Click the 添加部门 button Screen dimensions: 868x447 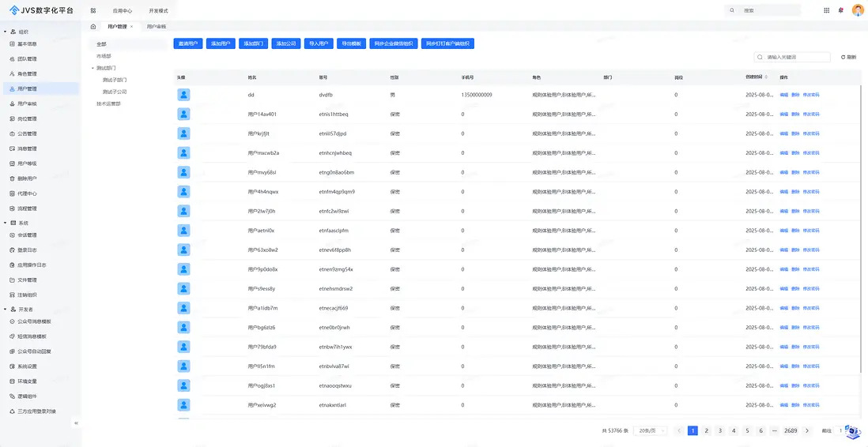[x=254, y=43]
